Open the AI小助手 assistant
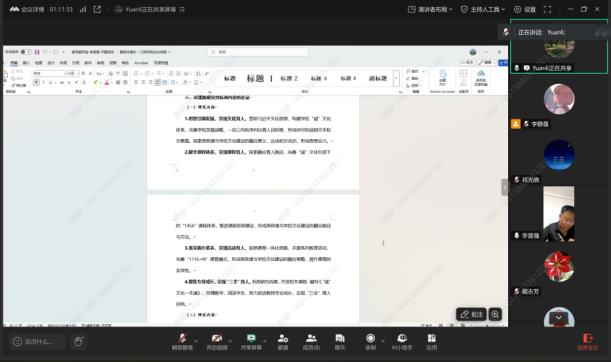This screenshot has width=611, height=362. click(x=402, y=342)
